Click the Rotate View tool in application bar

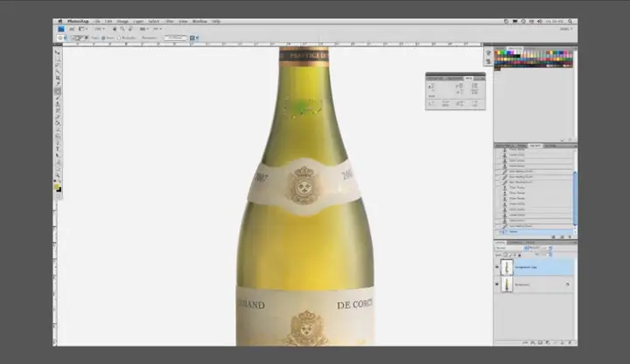click(x=130, y=29)
